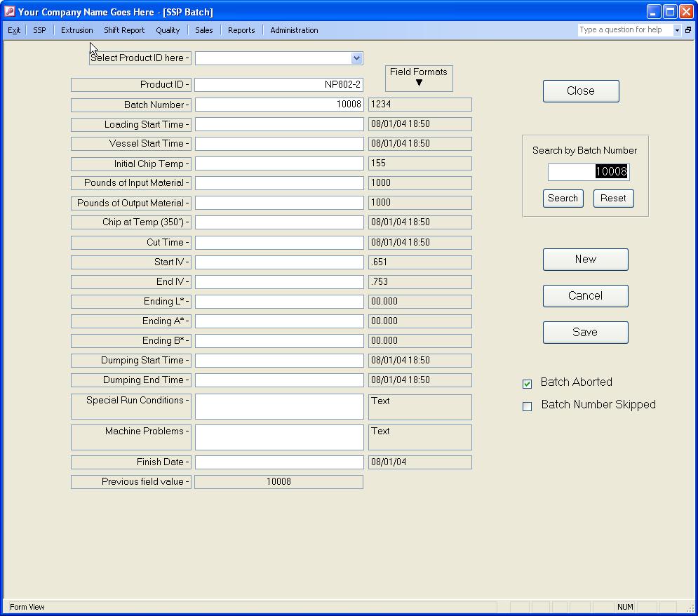
Task: Expand the Select Product ID dropdown
Action: pos(356,58)
